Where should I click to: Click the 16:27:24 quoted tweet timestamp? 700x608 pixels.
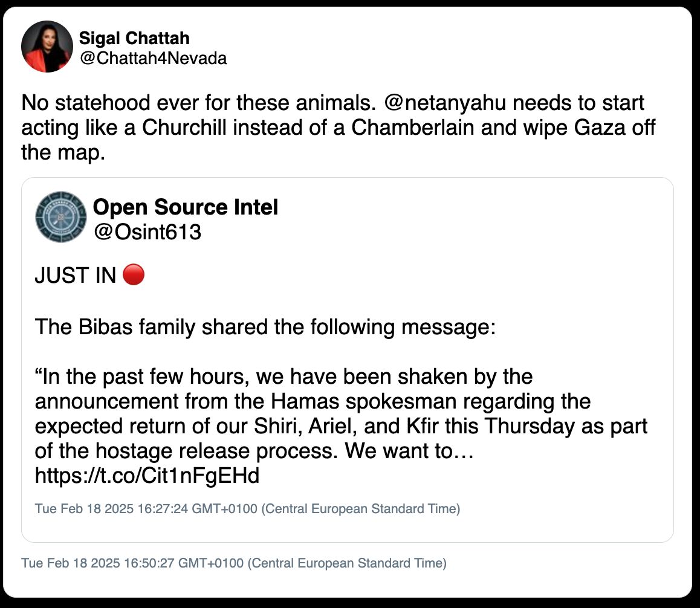pos(247,509)
